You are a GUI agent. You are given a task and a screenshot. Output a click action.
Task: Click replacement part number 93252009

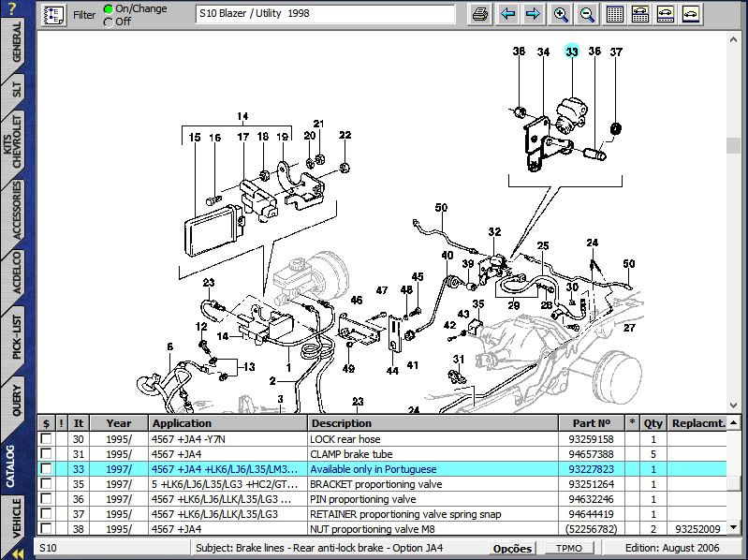click(697, 529)
